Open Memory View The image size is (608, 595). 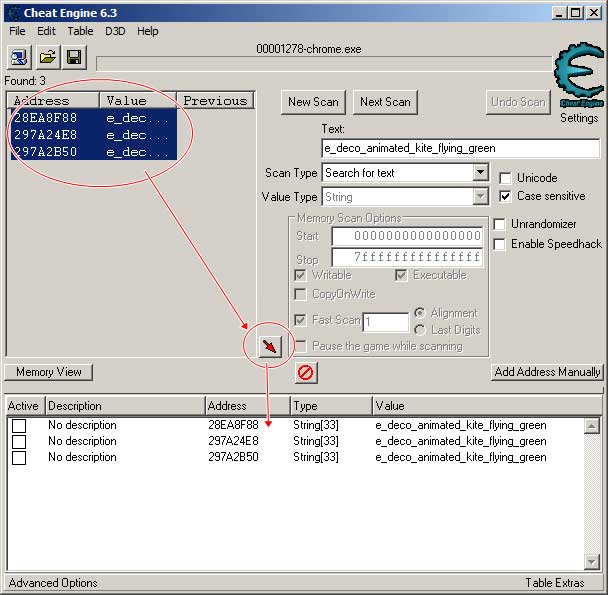point(49,372)
